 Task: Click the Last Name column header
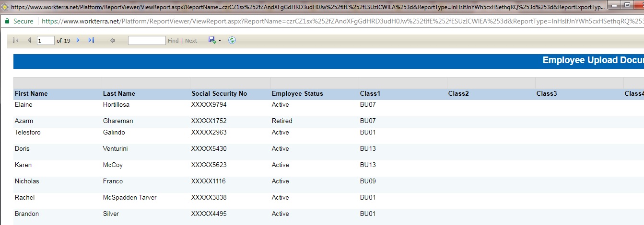[119, 94]
